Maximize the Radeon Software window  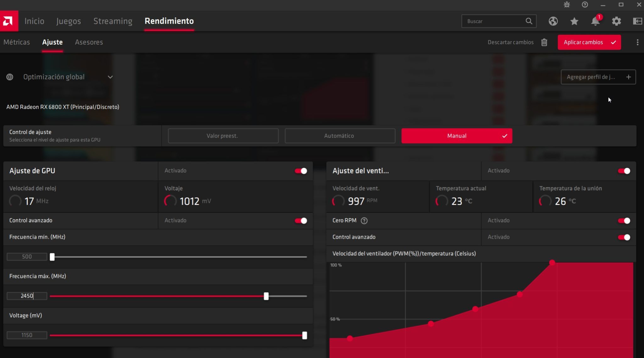coord(621,5)
